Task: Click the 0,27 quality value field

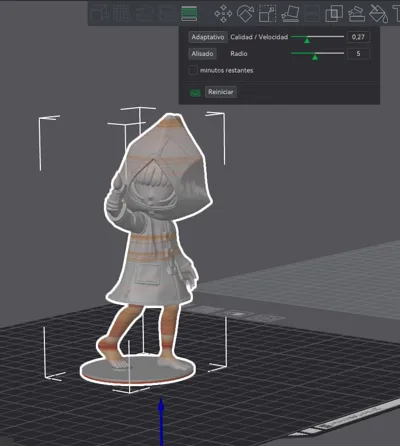Action: pyautogui.click(x=358, y=37)
